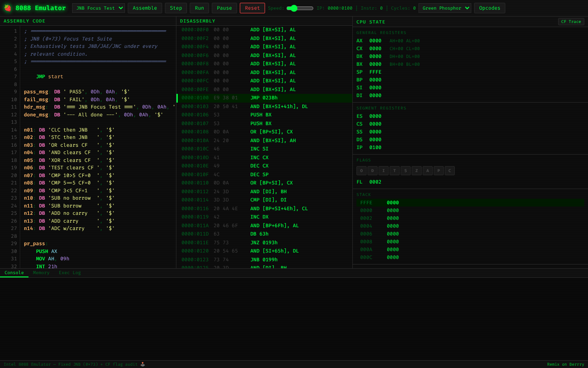Toggle the T trap flag
The image size is (588, 368).
(395, 171)
